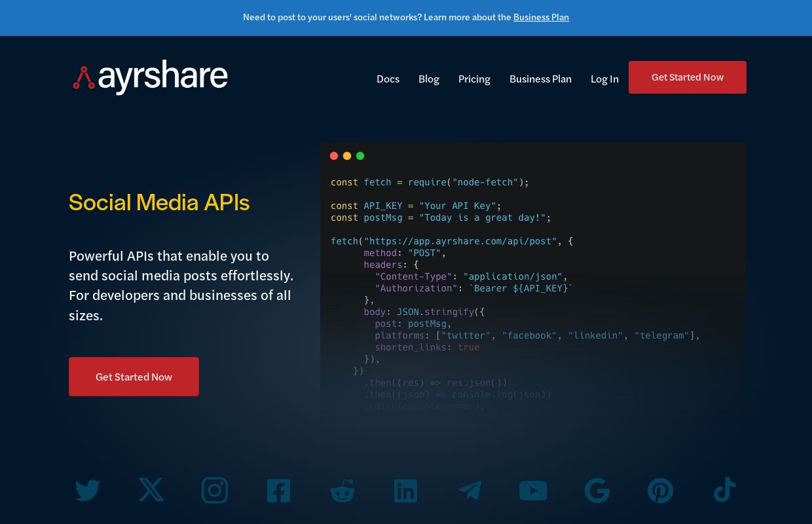
Task: Click Get Started Now below the hero description
Action: [x=134, y=377]
